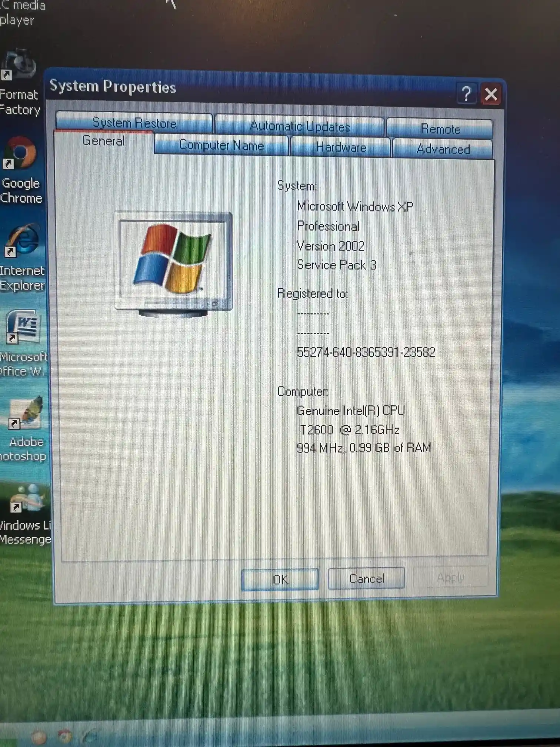Open Internet Explorer desktop icon
Image resolution: width=560 pixels, height=747 pixels.
[22, 241]
